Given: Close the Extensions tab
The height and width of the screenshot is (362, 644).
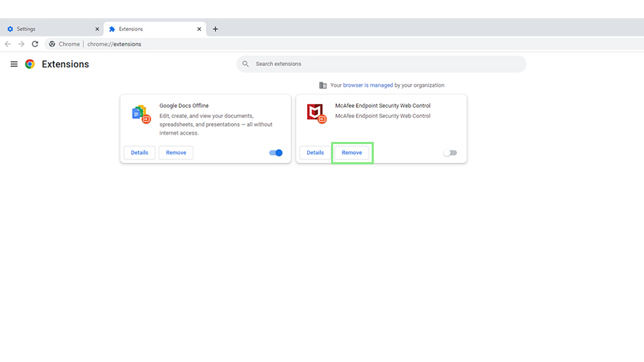Looking at the screenshot, I should pos(199,29).
